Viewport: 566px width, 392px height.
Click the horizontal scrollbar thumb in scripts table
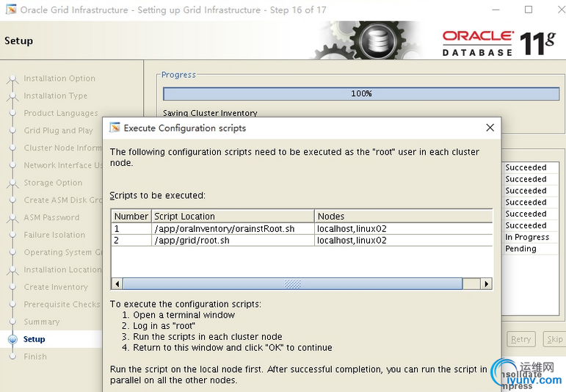coord(292,284)
